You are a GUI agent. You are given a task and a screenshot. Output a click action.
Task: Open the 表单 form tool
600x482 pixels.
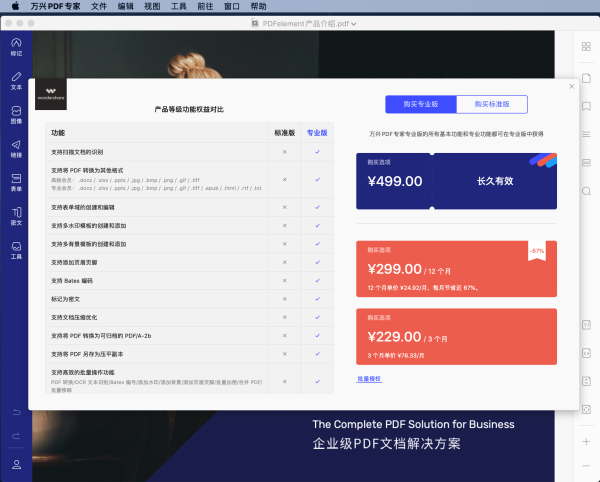(x=16, y=182)
